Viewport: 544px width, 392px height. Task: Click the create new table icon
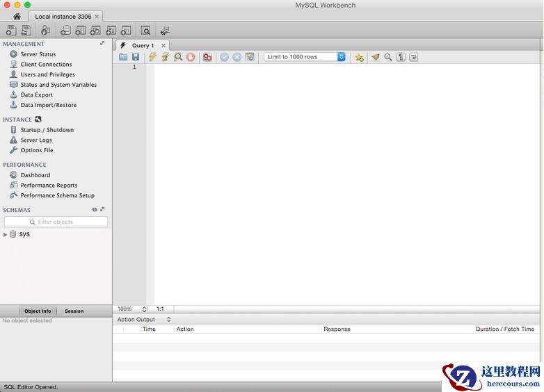[x=81, y=31]
